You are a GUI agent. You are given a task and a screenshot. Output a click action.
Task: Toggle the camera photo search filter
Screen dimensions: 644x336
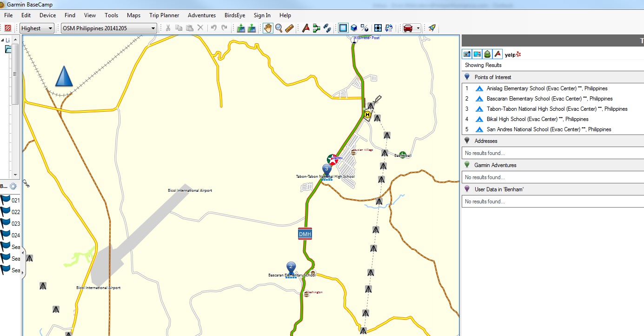pyautogui.click(x=467, y=54)
